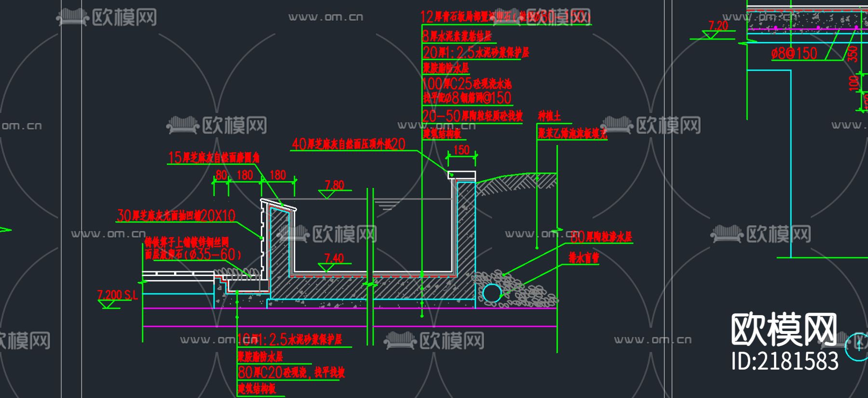Select the '80厚C20砼现浇,找平找坡' annotation
This screenshot has height=398, width=868.
point(291,372)
